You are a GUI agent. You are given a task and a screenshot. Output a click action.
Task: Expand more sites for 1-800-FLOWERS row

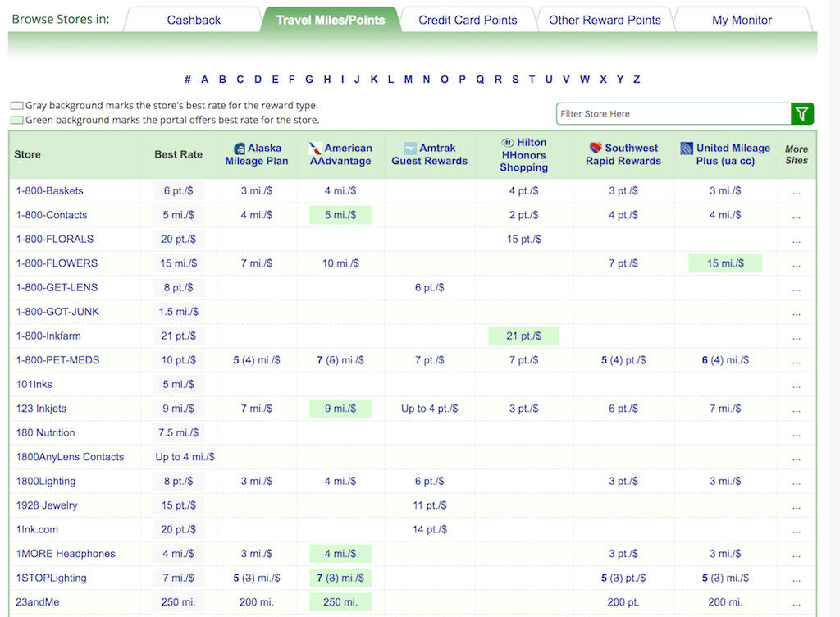pos(797,263)
